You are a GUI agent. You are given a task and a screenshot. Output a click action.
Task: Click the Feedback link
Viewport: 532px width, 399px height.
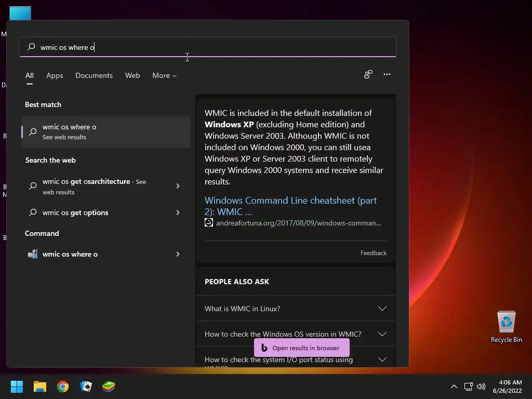[373, 253]
